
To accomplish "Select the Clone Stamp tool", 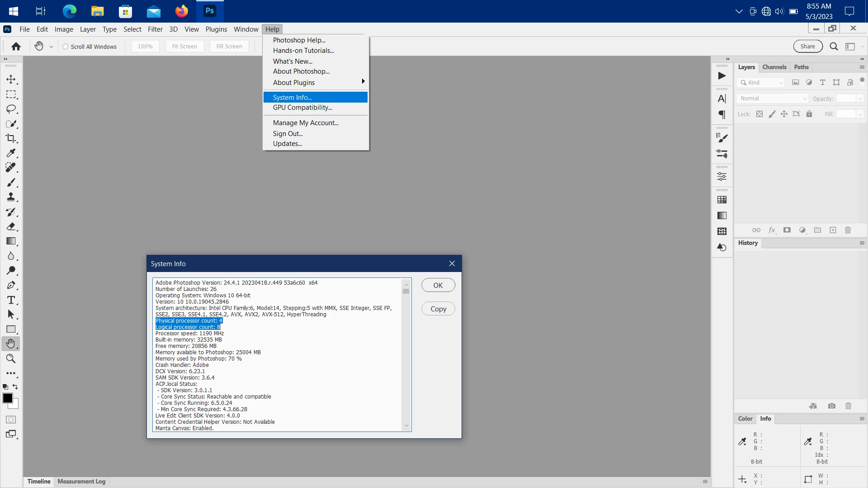I will pos(11,197).
